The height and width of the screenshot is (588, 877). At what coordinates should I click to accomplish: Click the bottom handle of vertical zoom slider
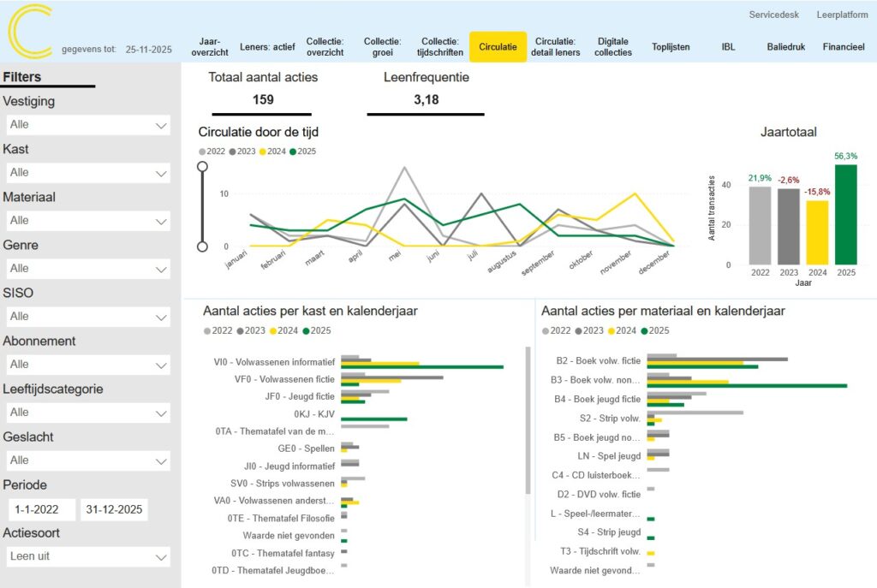point(202,246)
